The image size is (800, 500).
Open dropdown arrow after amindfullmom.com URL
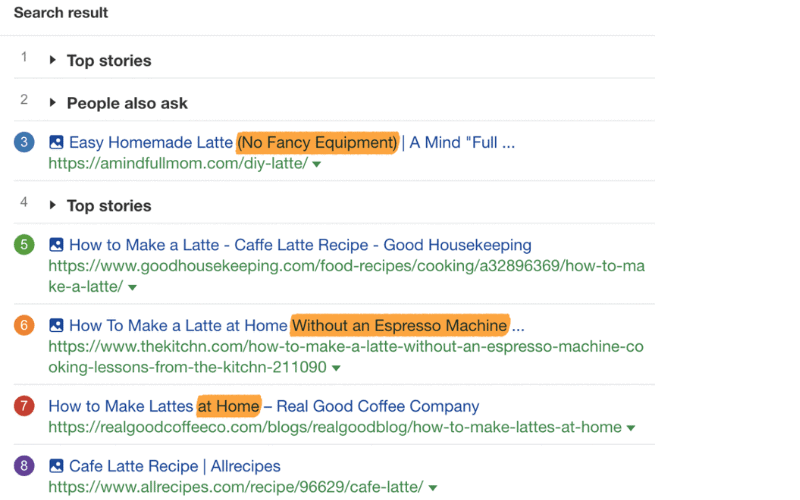(x=316, y=164)
